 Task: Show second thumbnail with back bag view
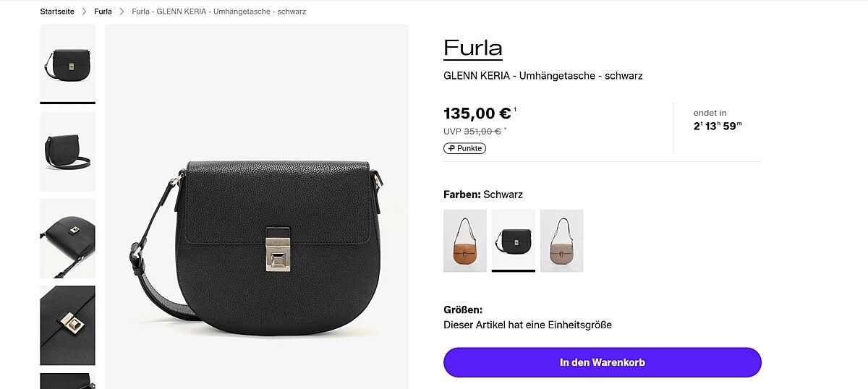coord(67,151)
